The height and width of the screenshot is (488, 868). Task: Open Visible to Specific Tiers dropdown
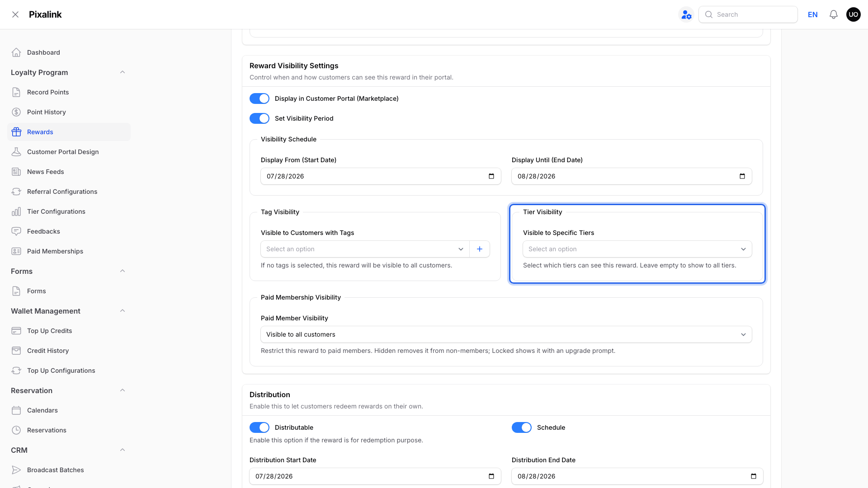(x=637, y=249)
